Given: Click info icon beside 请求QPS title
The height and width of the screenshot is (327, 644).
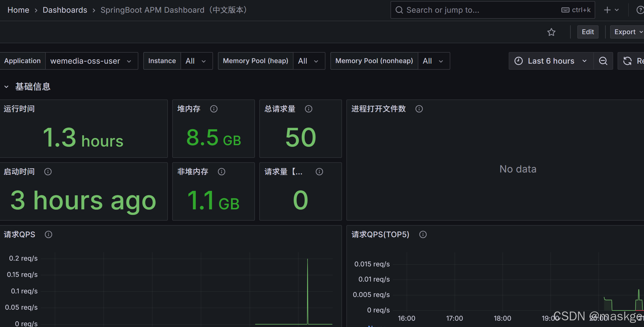Looking at the screenshot, I should click(48, 234).
